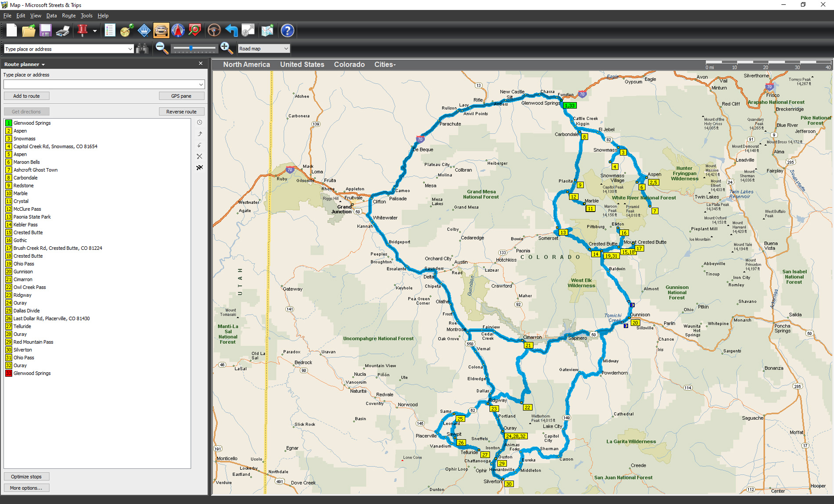Screen dimensions: 834x504
Task: Open the File menu
Action: click(7, 16)
